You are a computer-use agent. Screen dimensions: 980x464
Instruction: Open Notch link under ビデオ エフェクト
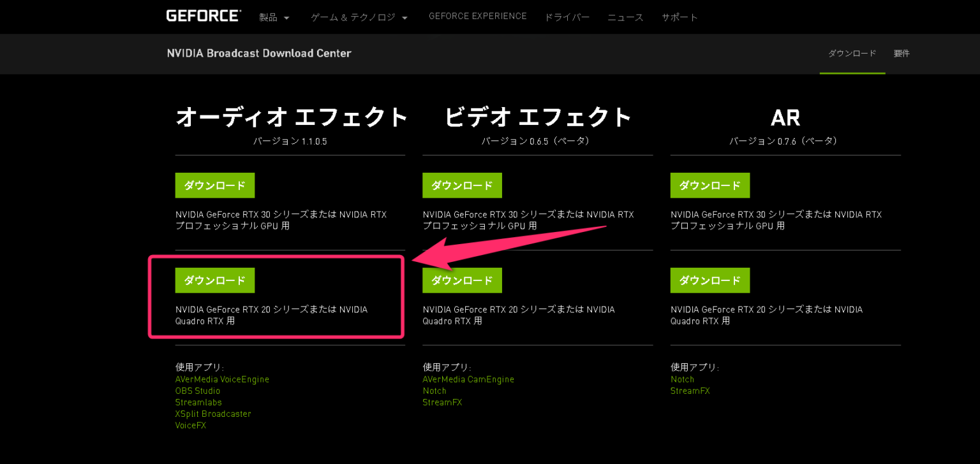434,391
